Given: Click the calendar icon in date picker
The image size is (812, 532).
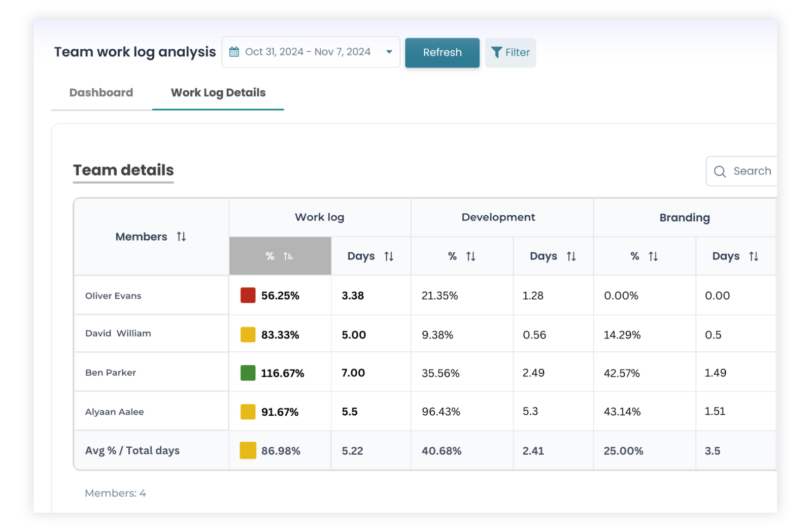Looking at the screenshot, I should 234,52.
